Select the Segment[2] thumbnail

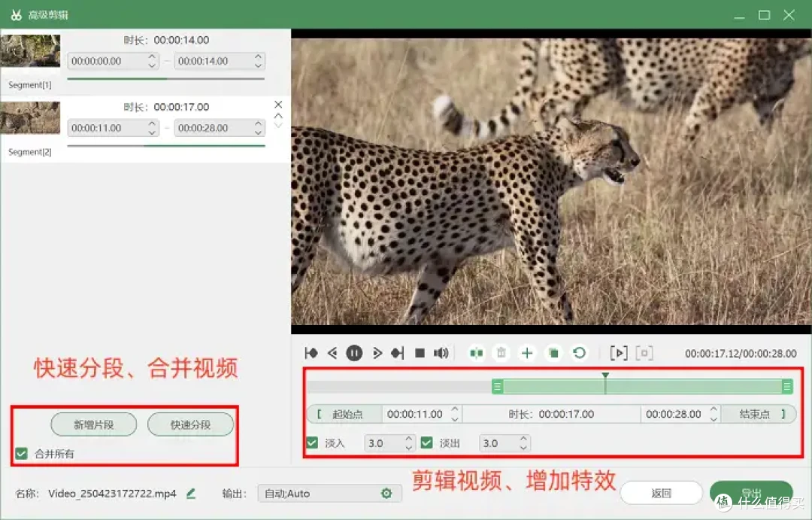[30, 117]
